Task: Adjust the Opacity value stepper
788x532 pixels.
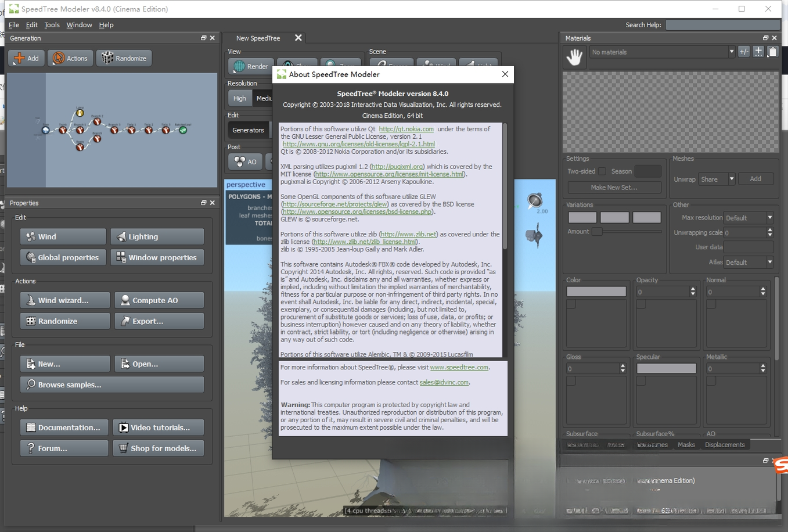Action: click(693, 292)
